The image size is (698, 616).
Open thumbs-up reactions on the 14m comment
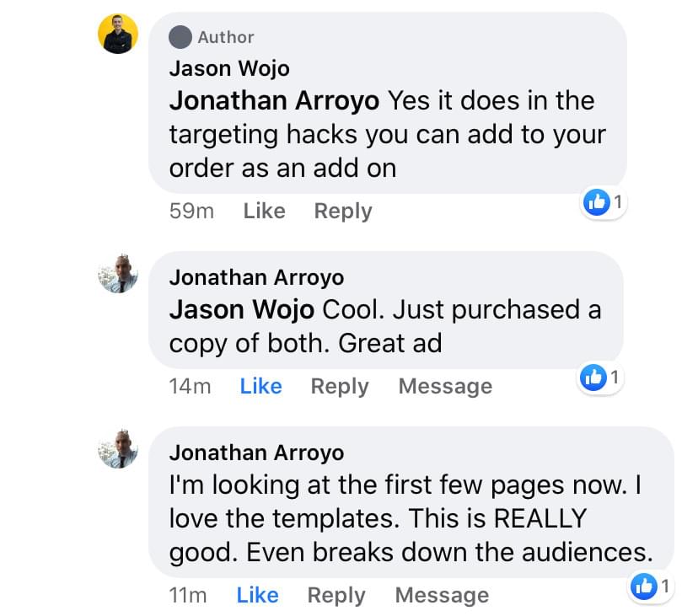[x=600, y=378]
